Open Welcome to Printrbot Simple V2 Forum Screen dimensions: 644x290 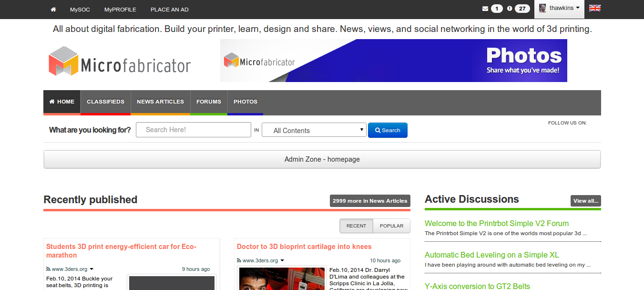pos(497,223)
